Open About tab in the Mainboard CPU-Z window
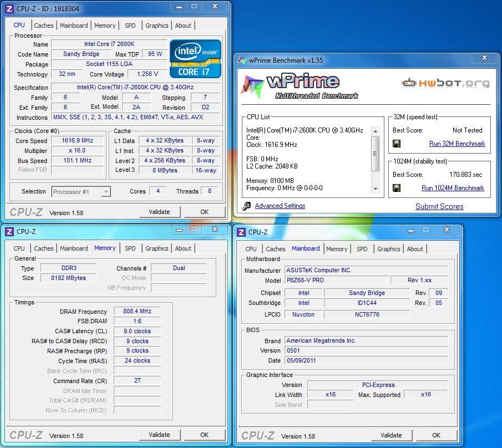502x448 pixels. 414,249
